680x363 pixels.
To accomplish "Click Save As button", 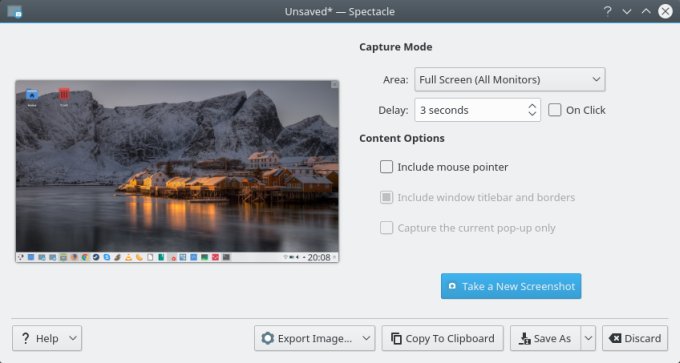I will point(545,338).
